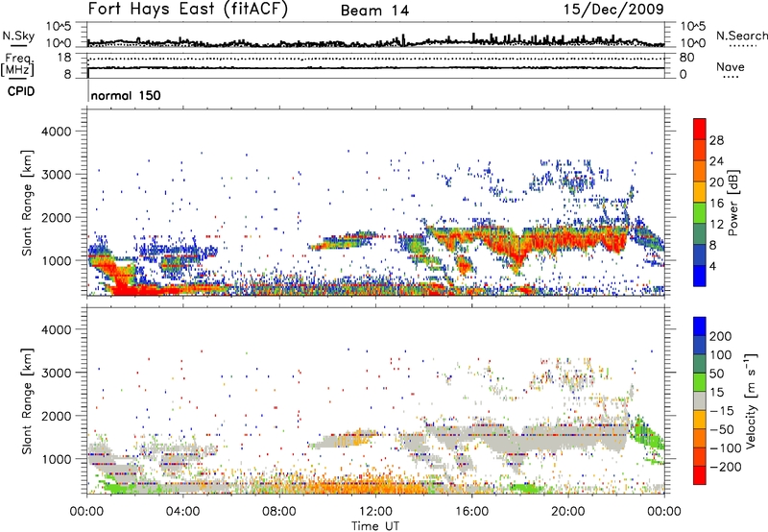The image size is (768, 532).
Task: Click the 'Beam 14' label
Action: tap(374, 11)
